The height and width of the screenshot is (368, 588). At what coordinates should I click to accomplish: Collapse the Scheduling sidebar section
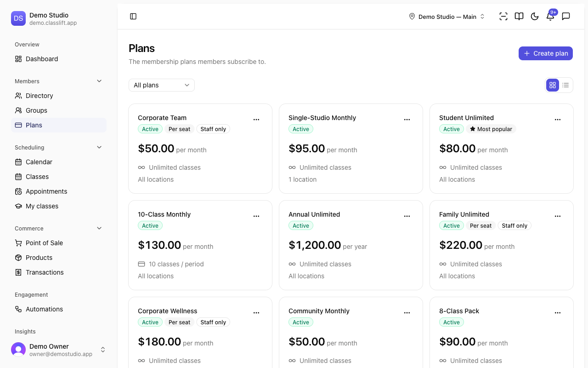[x=99, y=147]
